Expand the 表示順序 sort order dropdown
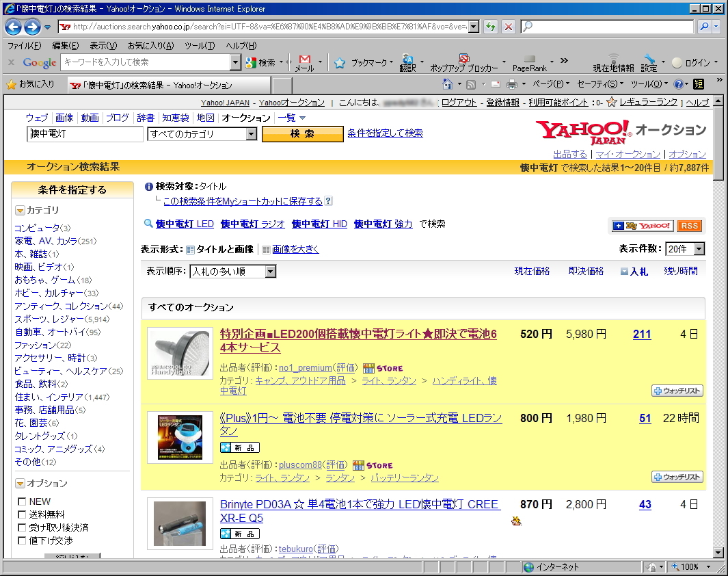This screenshot has width=728, height=576. (x=232, y=272)
